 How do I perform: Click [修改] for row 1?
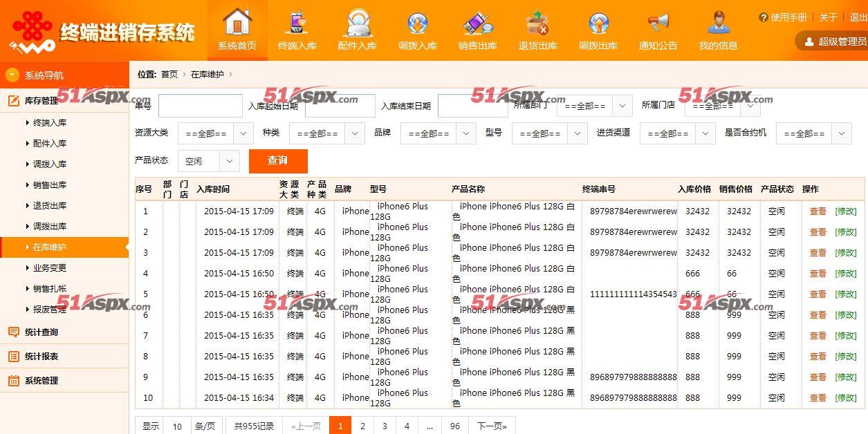coord(846,211)
